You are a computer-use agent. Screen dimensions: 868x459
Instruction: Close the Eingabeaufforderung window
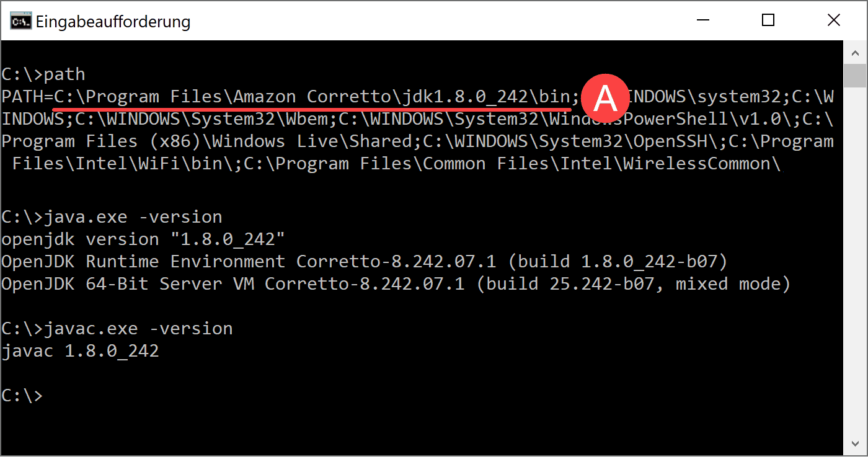[x=833, y=20]
